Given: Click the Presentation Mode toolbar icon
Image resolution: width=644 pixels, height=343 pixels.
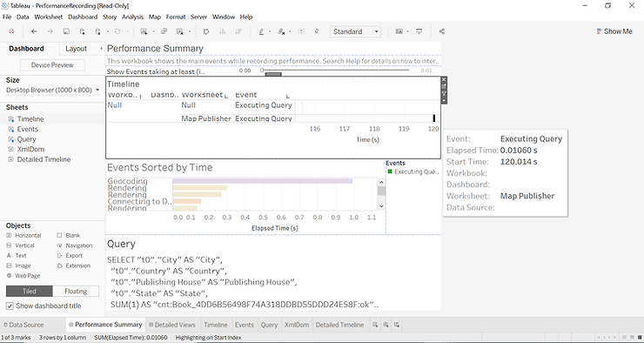Looking at the screenshot, I should pyautogui.click(x=419, y=31).
